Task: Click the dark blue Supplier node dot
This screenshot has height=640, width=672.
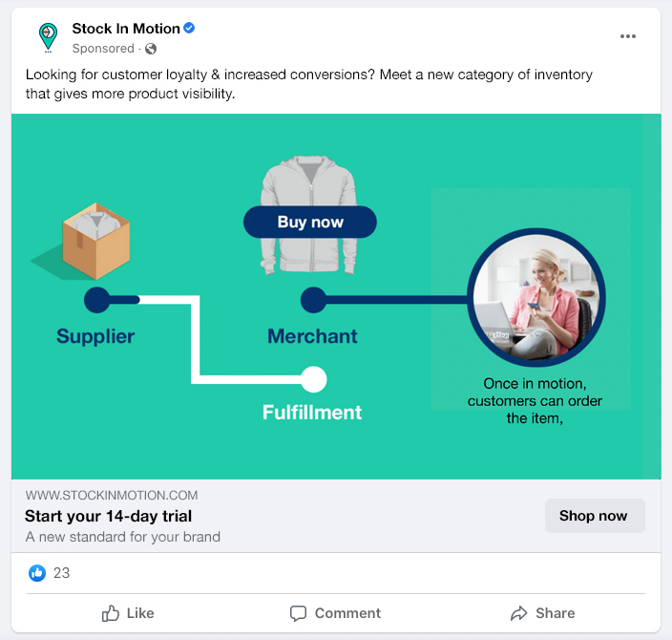Action: 97,300
